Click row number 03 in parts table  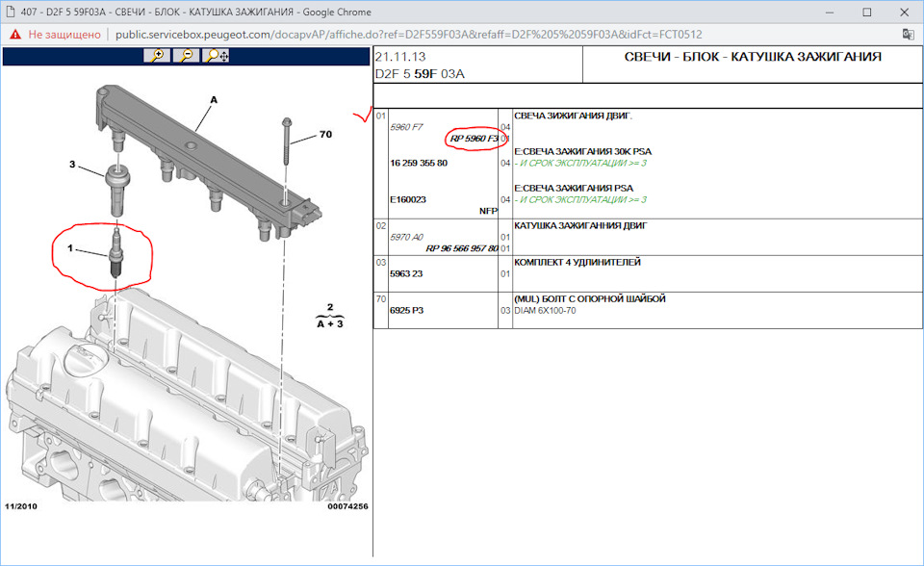pyautogui.click(x=381, y=262)
